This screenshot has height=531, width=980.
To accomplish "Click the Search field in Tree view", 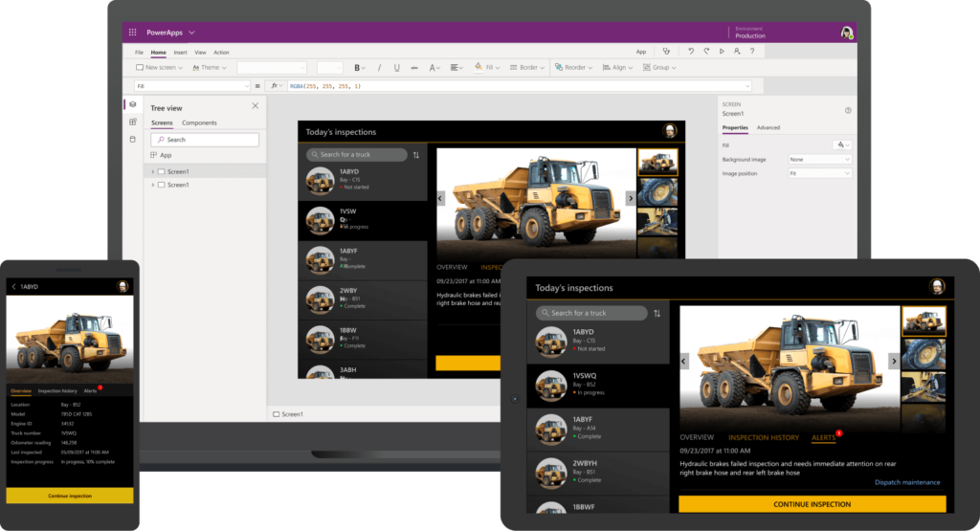I will [205, 140].
